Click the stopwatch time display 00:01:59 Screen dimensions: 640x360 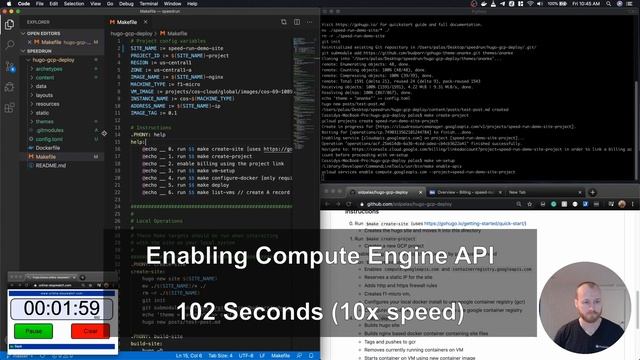point(61,309)
